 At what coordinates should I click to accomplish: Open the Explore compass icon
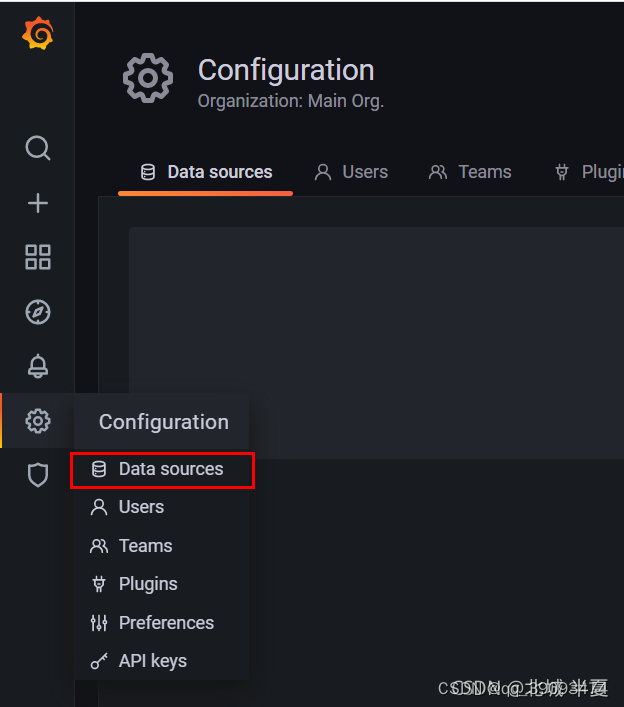click(37, 312)
